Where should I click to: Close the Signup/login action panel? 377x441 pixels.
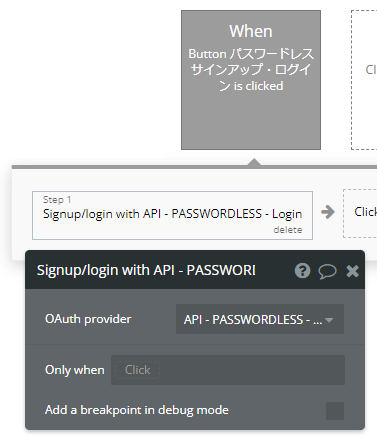click(x=352, y=271)
